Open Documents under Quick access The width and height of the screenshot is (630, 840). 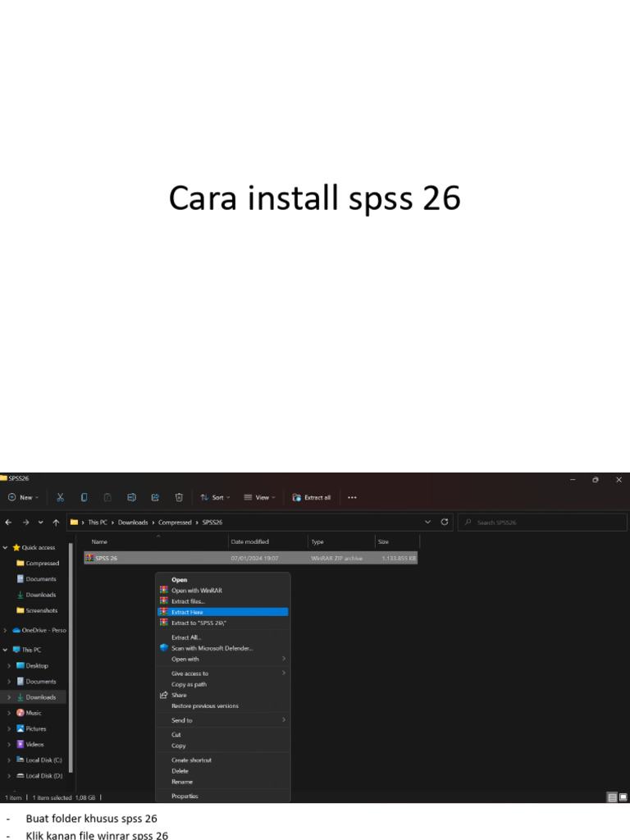tap(36, 578)
